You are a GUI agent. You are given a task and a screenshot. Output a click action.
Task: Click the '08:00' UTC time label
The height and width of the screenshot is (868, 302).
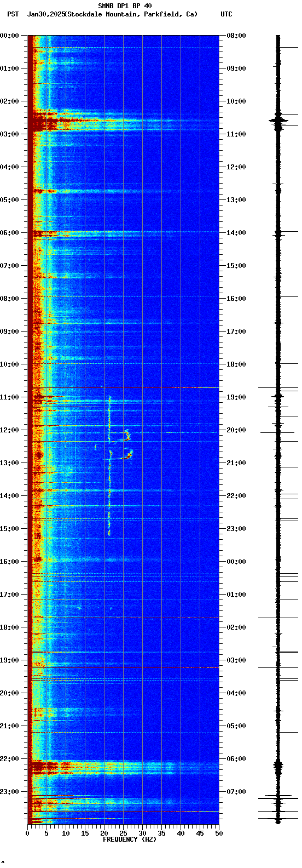[x=236, y=36]
